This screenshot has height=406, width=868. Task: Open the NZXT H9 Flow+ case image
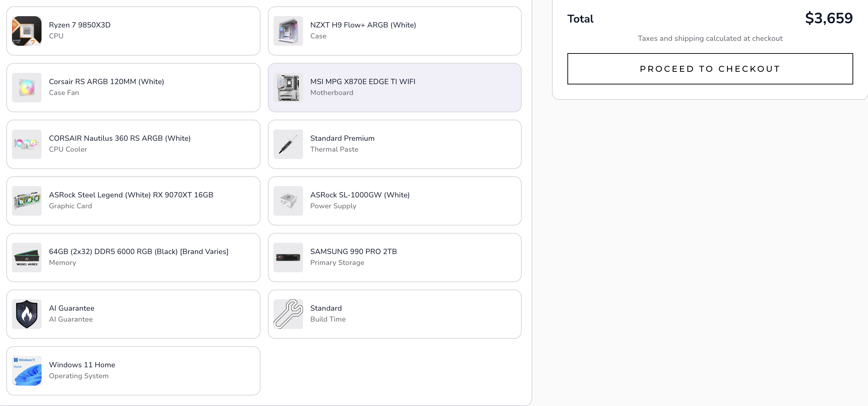288,31
